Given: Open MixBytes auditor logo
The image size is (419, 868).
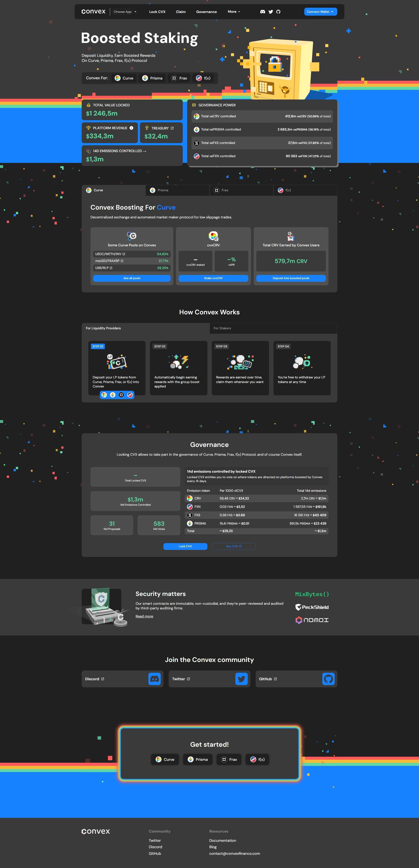Looking at the screenshot, I should pyautogui.click(x=312, y=594).
